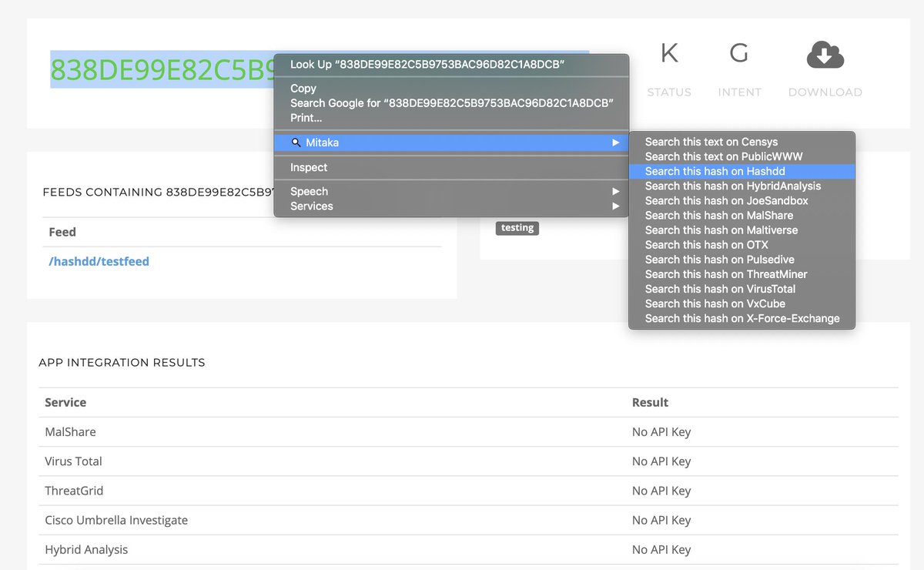The height and width of the screenshot is (570, 924).
Task: Click No API Key result for ThreatGrid
Action: (661, 491)
